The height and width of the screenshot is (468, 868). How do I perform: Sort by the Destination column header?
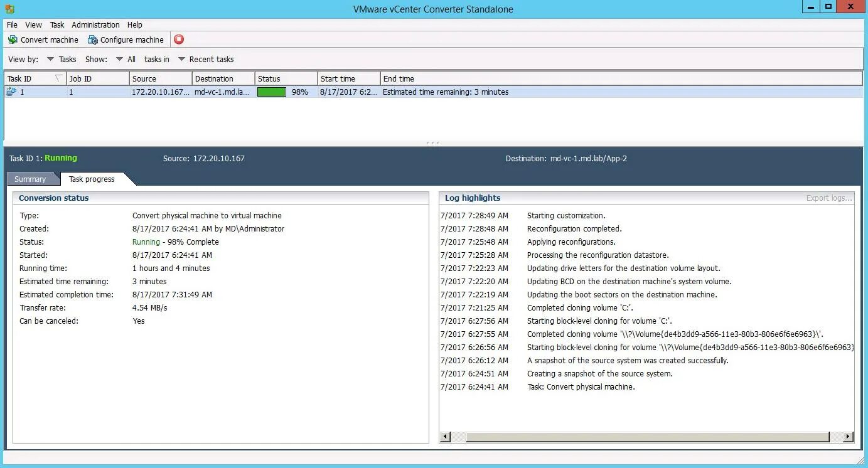click(x=223, y=78)
